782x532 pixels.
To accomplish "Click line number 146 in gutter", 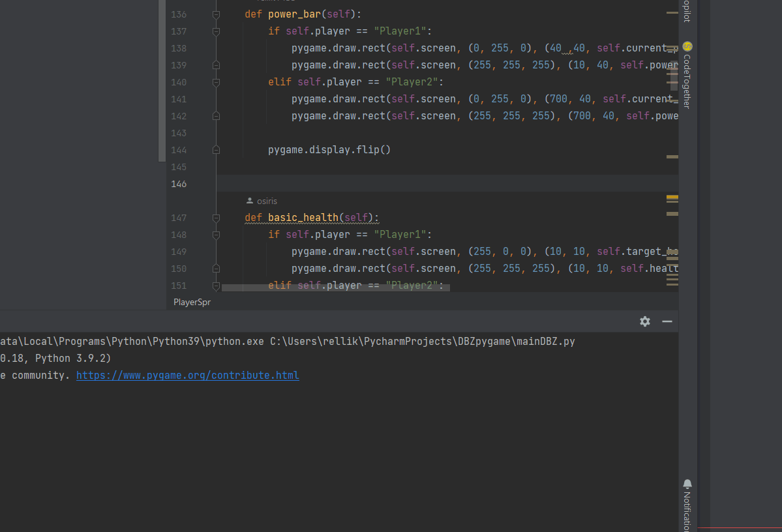I will coord(179,184).
